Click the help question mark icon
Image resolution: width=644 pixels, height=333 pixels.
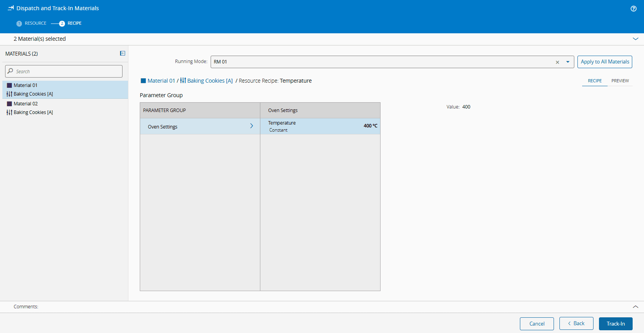(633, 9)
